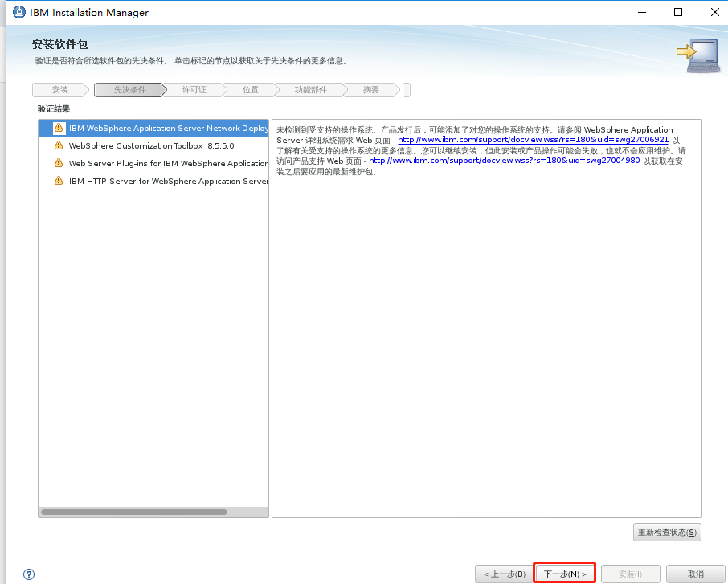Click the warning icon beside WebSphere Customization Toolbox
The height and width of the screenshot is (584, 728).
[x=58, y=145]
